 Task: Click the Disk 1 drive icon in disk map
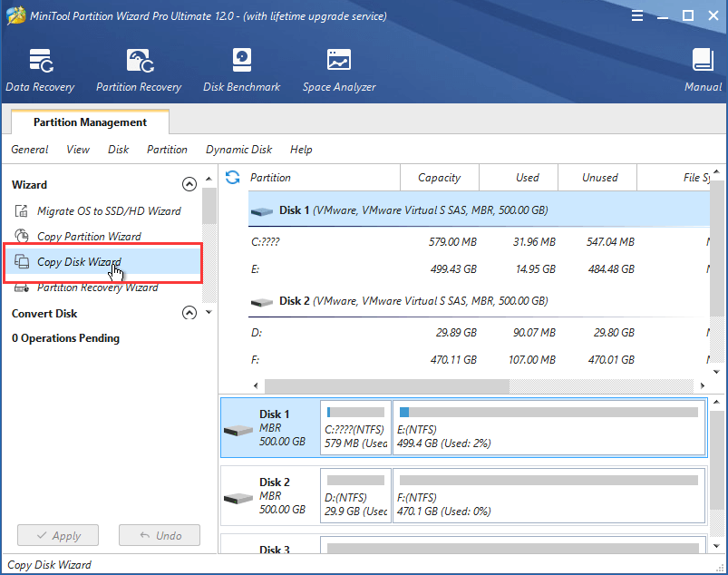[238, 430]
